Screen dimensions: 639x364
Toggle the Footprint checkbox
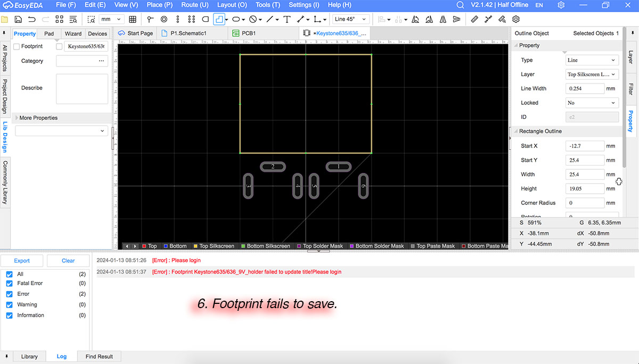point(17,46)
